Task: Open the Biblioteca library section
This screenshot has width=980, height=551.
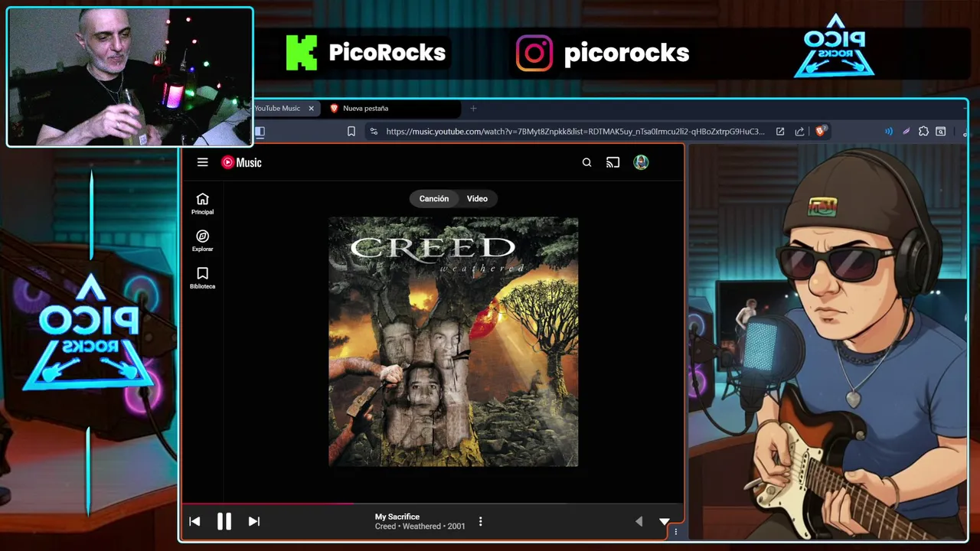Action: pos(202,278)
